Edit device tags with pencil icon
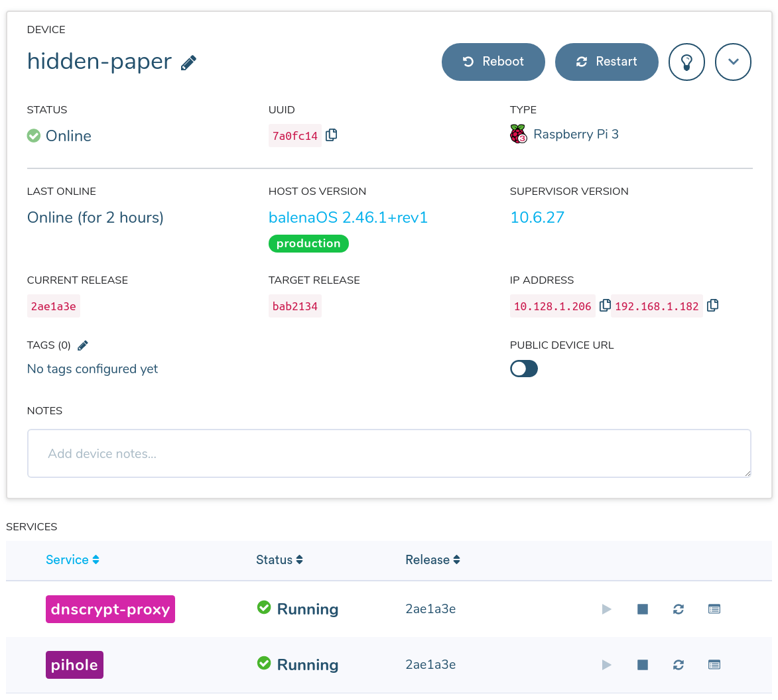The image size is (778, 700). pos(83,345)
